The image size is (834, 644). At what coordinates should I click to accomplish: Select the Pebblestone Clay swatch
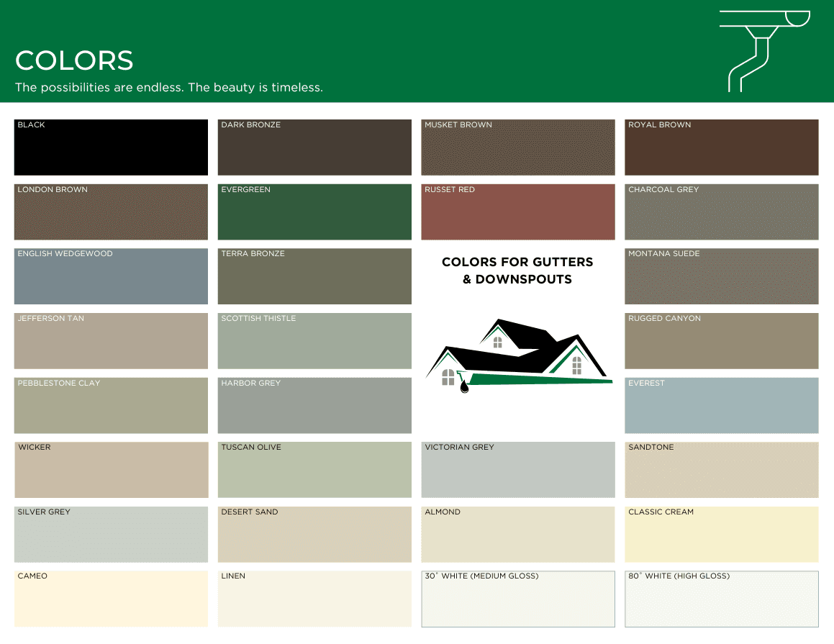pyautogui.click(x=111, y=405)
